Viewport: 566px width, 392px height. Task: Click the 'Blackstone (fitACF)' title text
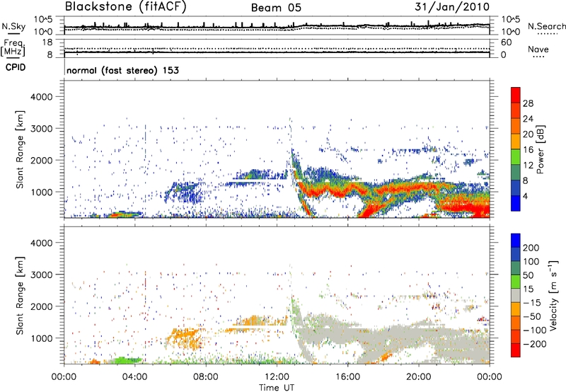(x=126, y=7)
